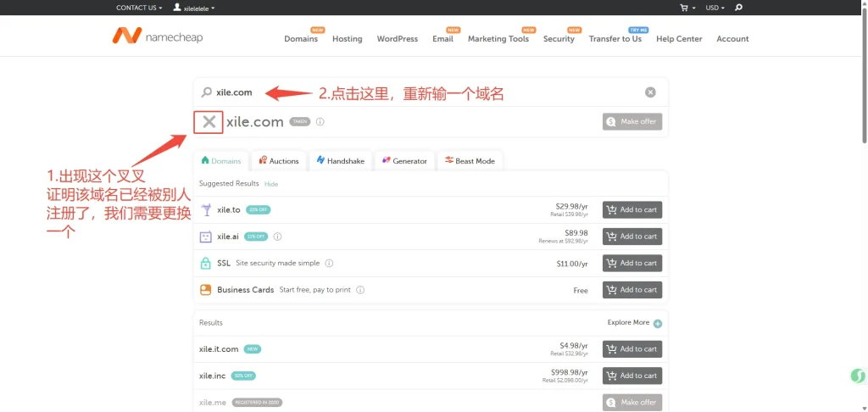Expand the cart dropdown arrow

coord(693,8)
